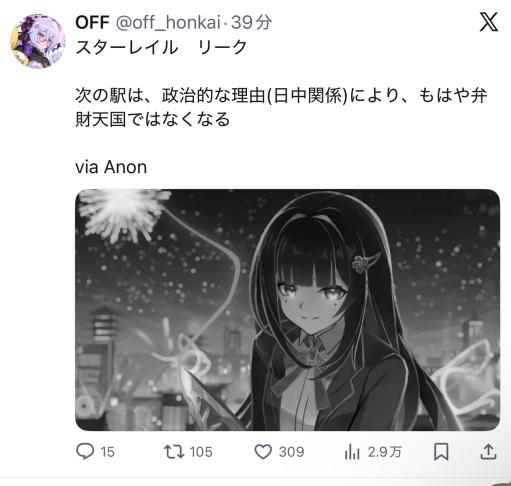511x486 pixels.
Task: Click the fireworks burst in the image
Action: 123,213
